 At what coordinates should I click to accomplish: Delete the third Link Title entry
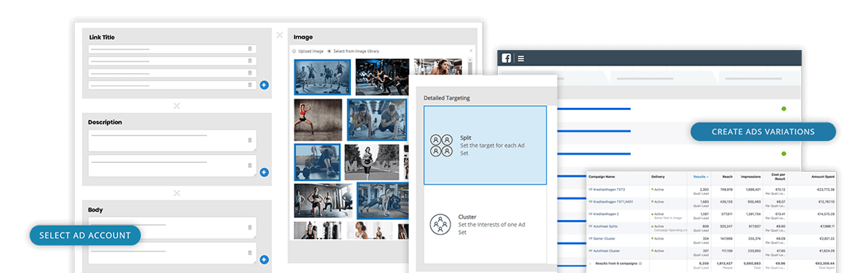[250, 73]
